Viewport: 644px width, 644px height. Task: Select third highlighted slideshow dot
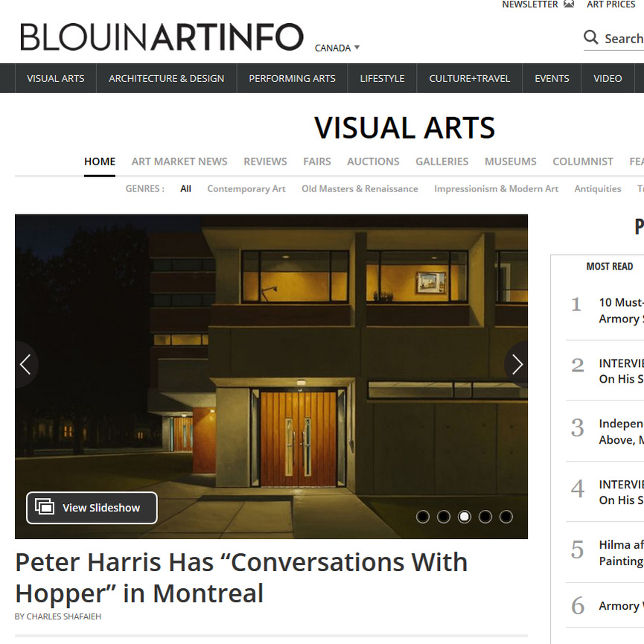(465, 516)
